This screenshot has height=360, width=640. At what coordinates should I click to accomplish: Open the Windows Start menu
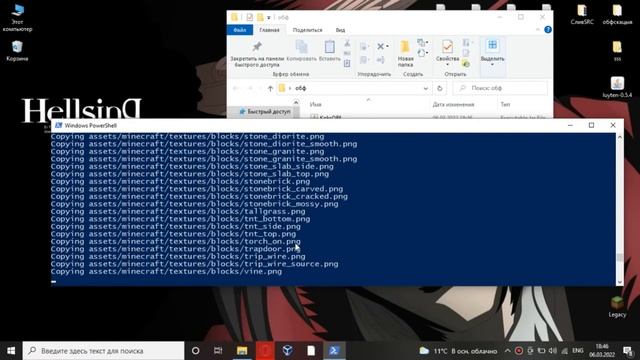[11, 351]
